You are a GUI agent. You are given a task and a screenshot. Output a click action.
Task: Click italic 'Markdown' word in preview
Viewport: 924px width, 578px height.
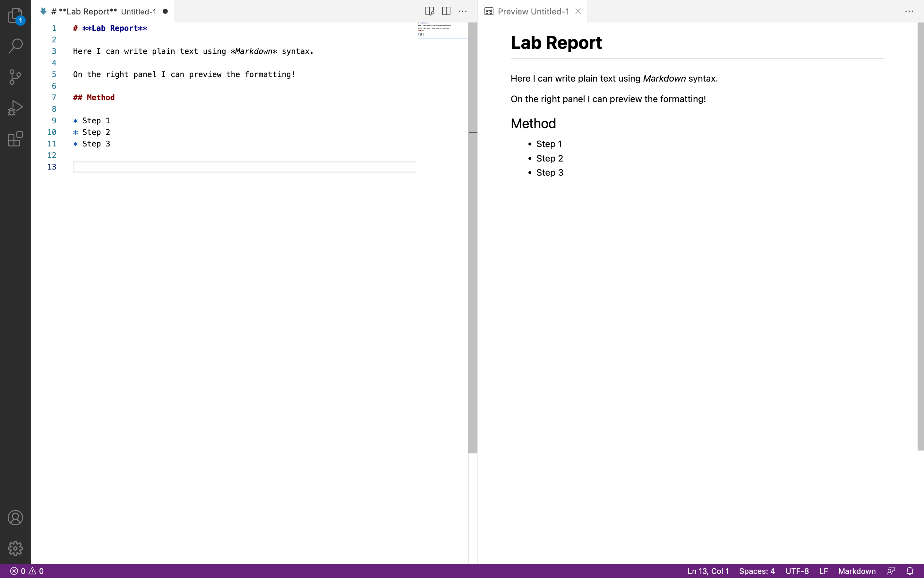click(x=664, y=78)
